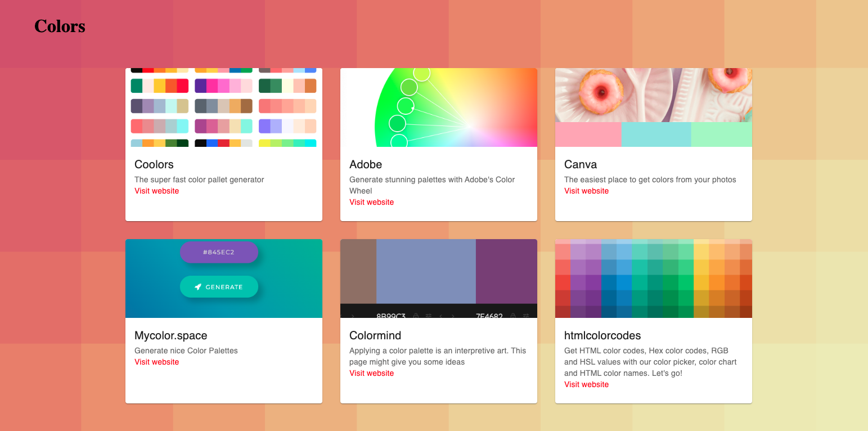Open the Colormind Visit website link
This screenshot has width=868, height=431.
tap(371, 373)
